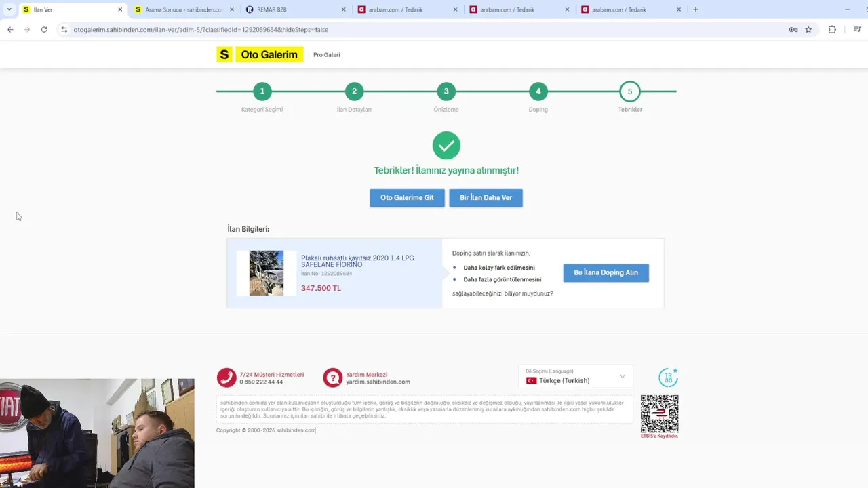868x488 pixels.
Task: Click Copyright 2000-2026 sahibinden.com text
Action: click(266, 430)
